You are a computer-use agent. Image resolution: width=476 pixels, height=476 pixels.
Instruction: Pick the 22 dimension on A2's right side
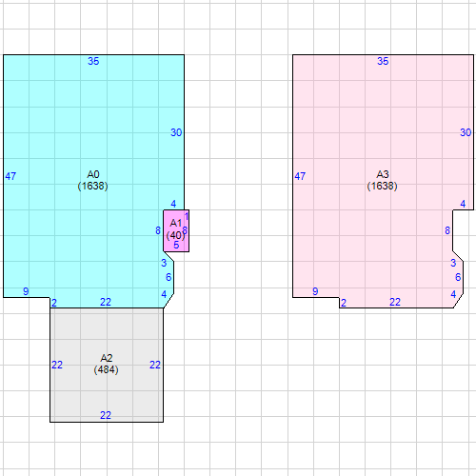[155, 365]
